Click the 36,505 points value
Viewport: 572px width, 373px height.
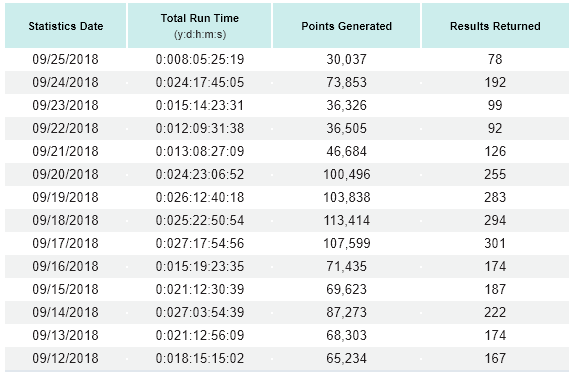click(x=347, y=128)
